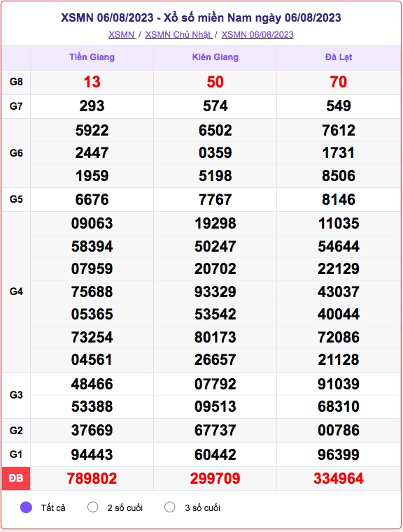Click Kiên Giang G8 number 50

(215, 82)
